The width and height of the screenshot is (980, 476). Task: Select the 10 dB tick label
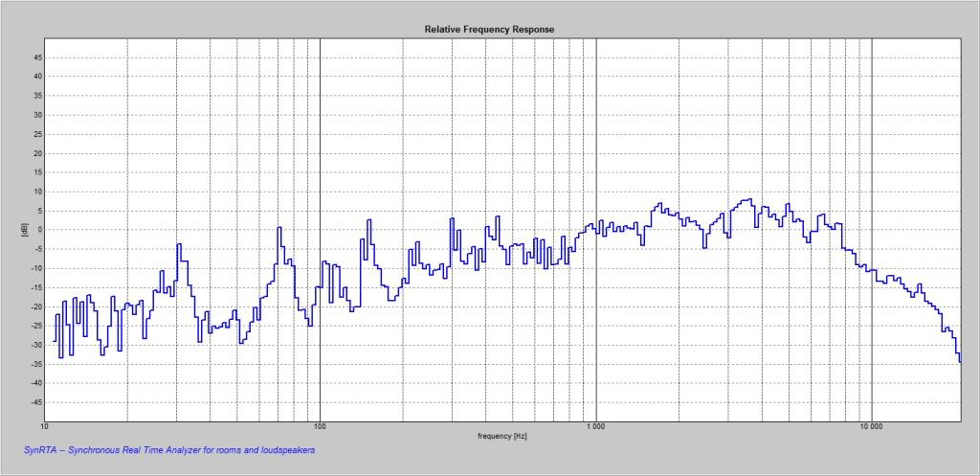click(x=37, y=192)
